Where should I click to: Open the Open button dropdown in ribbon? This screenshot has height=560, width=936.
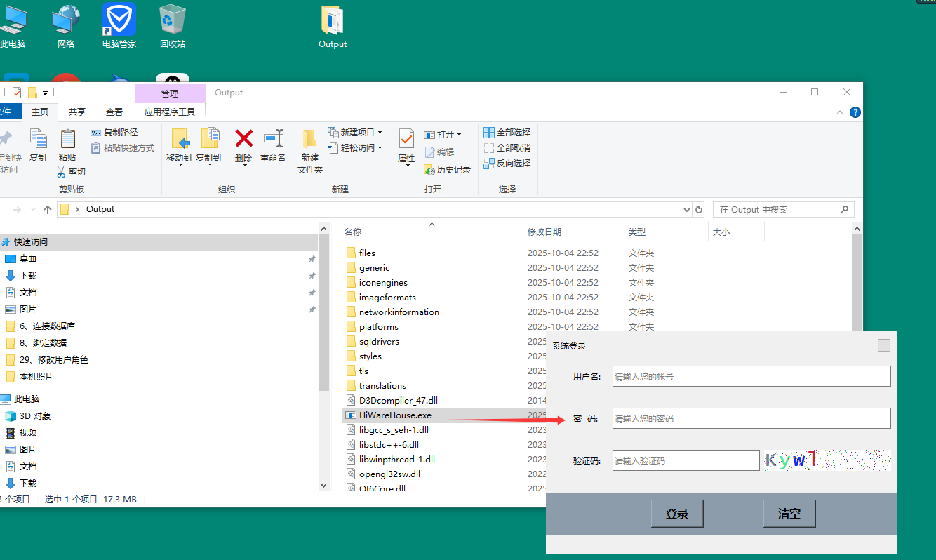(x=459, y=135)
